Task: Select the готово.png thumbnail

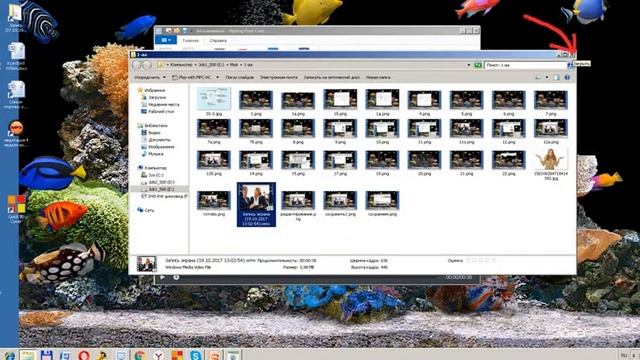Action: 213,200
